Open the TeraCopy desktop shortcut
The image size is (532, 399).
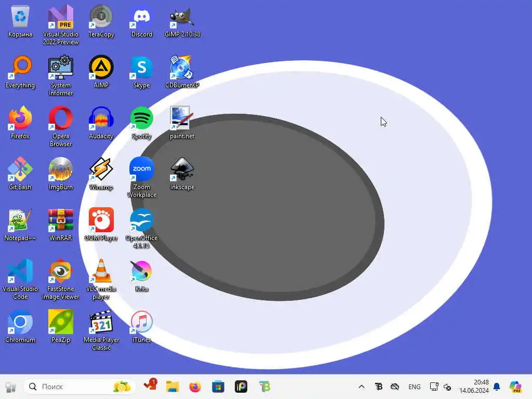pyautogui.click(x=101, y=21)
